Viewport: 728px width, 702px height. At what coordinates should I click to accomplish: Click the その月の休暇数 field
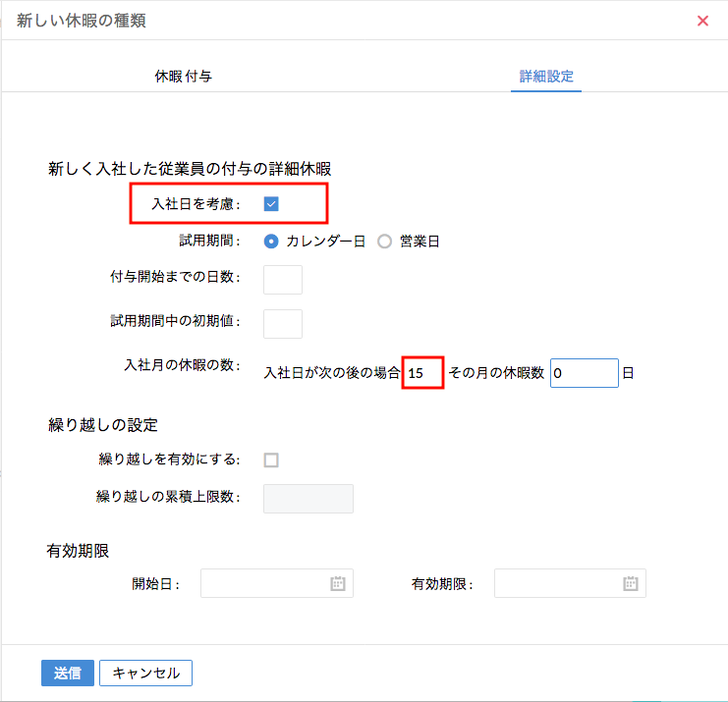(x=584, y=373)
